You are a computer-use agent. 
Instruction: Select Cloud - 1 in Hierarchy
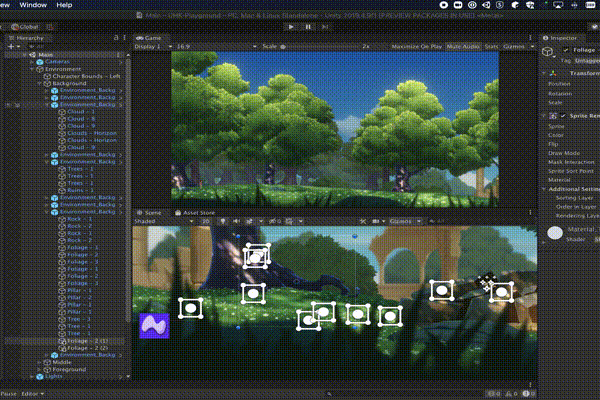coord(81,112)
